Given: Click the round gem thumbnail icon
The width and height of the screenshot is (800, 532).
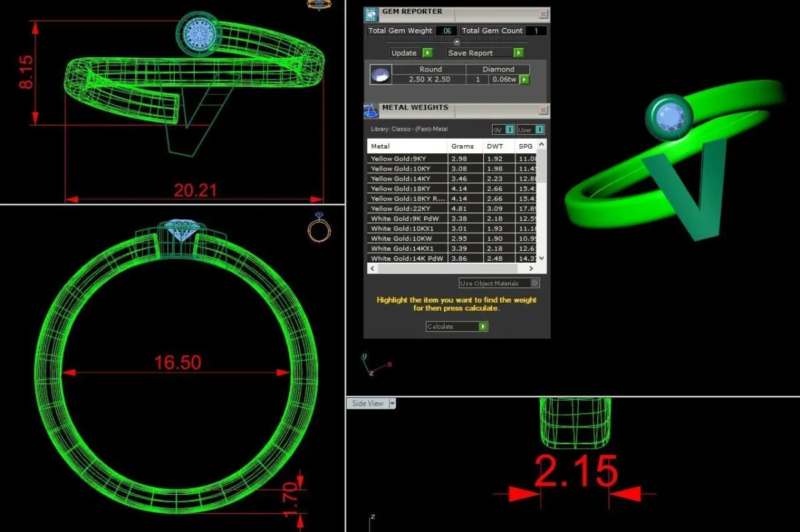Looking at the screenshot, I should pos(381,75).
